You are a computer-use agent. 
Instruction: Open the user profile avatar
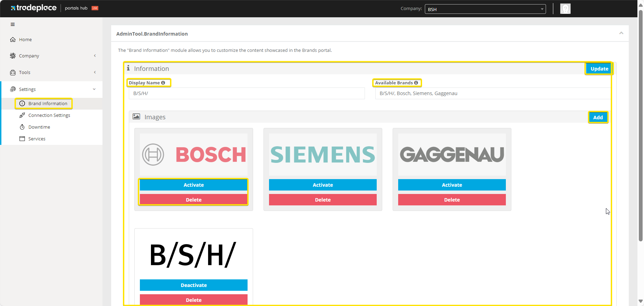pos(565,9)
